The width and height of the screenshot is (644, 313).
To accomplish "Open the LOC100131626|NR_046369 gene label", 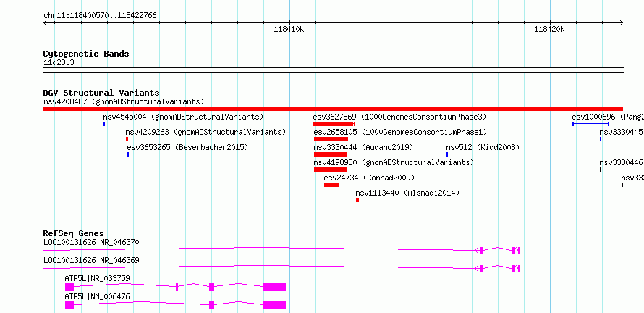I will pyautogui.click(x=91, y=260).
